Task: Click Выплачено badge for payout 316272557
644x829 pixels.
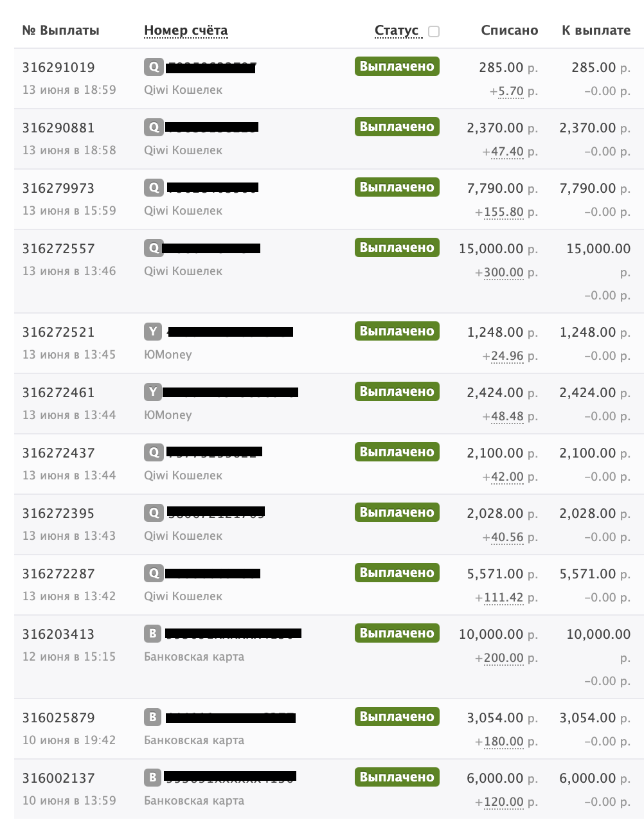Action: [x=397, y=247]
